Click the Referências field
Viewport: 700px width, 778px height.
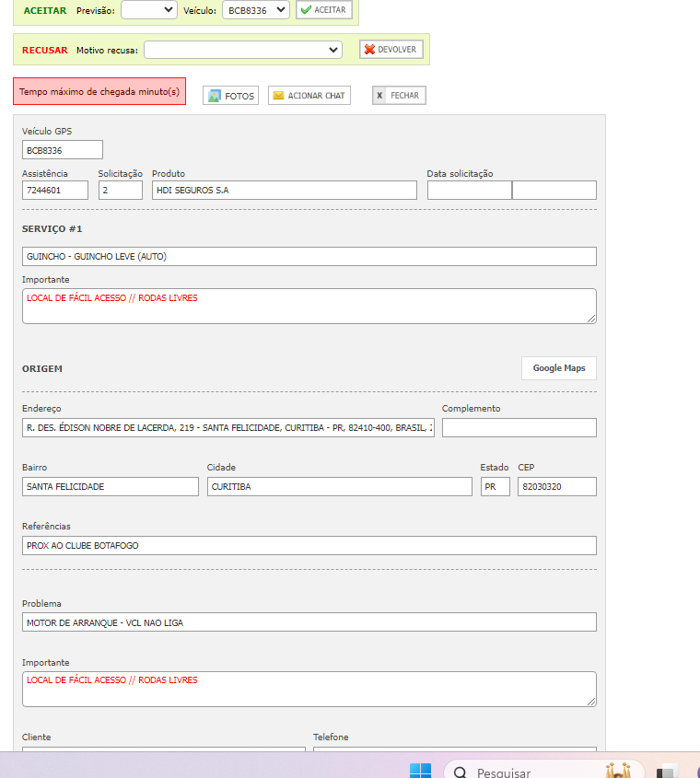(x=309, y=546)
